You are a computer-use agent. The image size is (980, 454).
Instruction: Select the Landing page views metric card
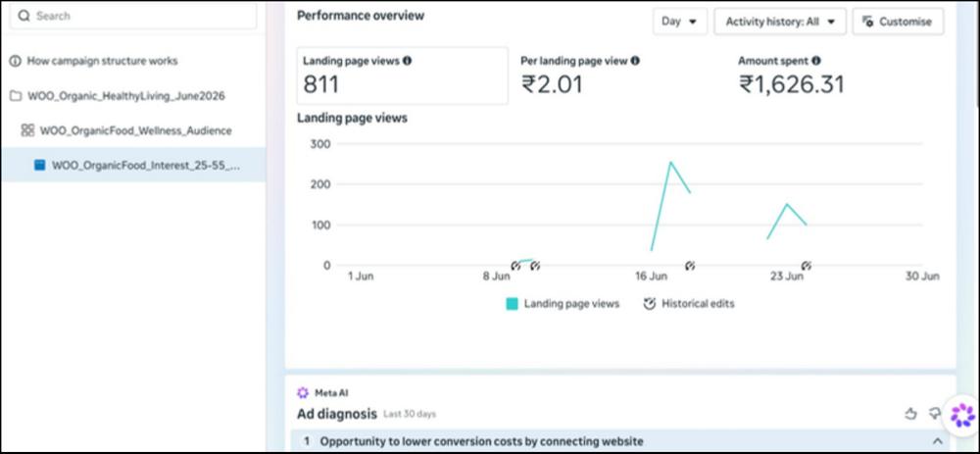(x=403, y=76)
